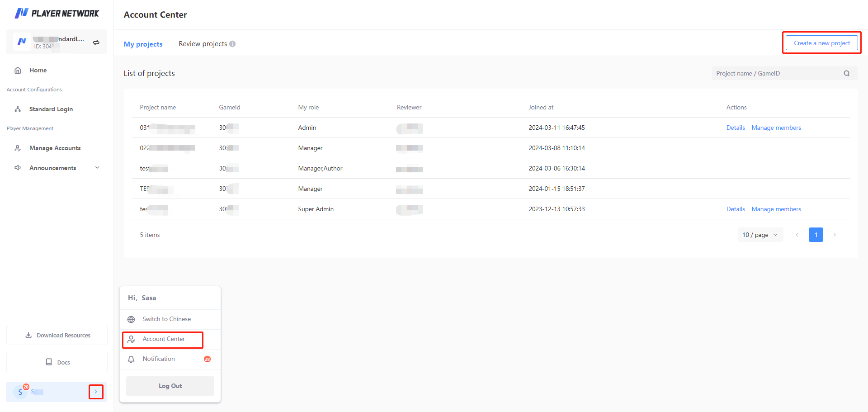This screenshot has width=868, height=412.
Task: Click Create a new project button
Action: (x=821, y=43)
